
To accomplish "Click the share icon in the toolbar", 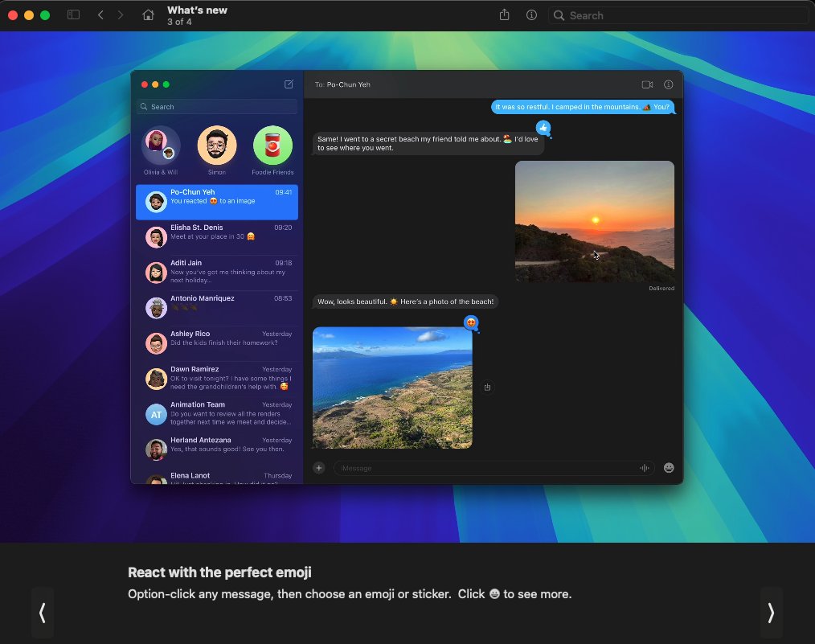I will [504, 15].
